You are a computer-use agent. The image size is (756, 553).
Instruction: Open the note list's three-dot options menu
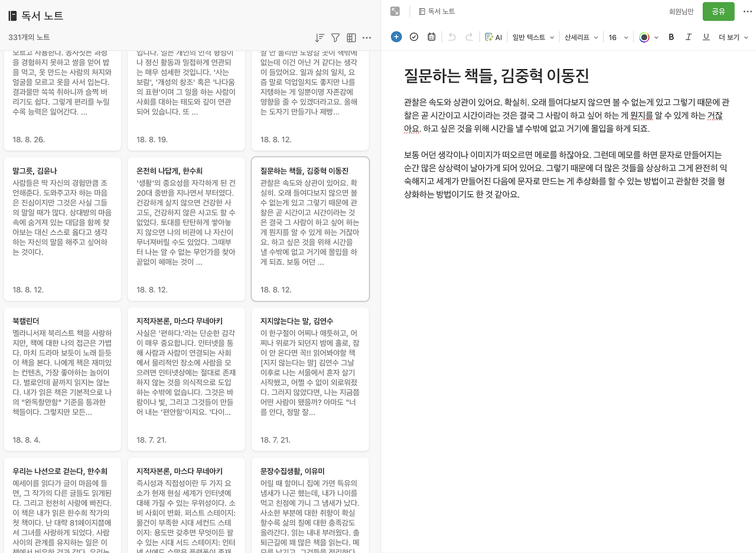pos(367,37)
